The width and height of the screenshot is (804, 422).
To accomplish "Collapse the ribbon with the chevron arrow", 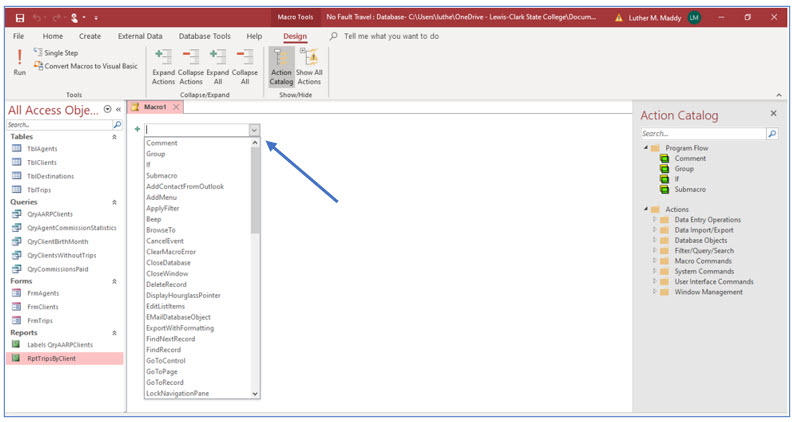I will point(779,95).
